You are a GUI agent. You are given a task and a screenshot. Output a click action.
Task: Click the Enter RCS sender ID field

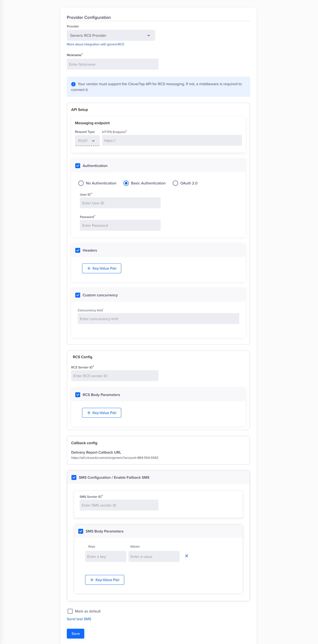click(x=115, y=376)
